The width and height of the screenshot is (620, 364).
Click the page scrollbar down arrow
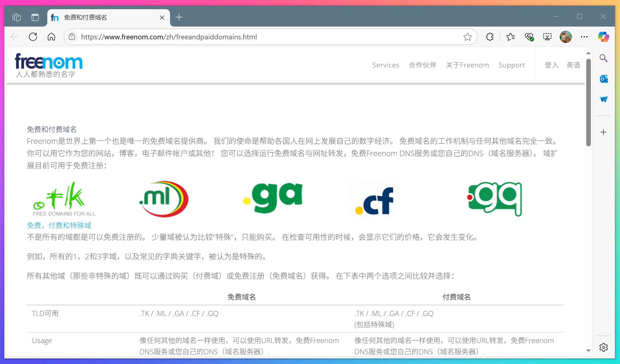589,351
